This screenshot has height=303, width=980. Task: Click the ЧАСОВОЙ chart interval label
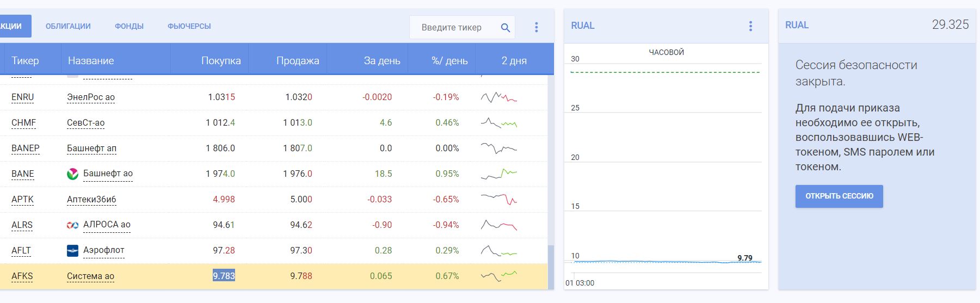pos(666,52)
